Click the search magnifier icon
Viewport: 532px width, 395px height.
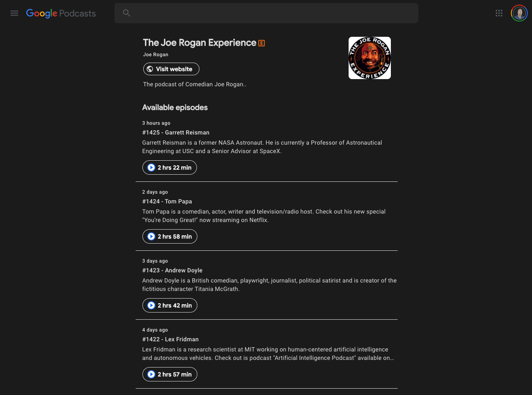point(126,13)
